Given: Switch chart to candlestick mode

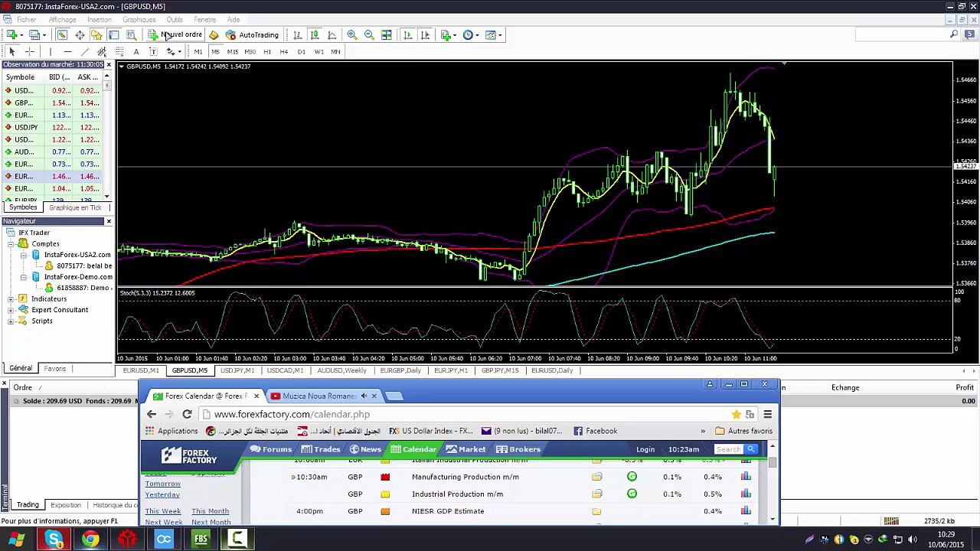Looking at the screenshot, I should click(x=315, y=34).
